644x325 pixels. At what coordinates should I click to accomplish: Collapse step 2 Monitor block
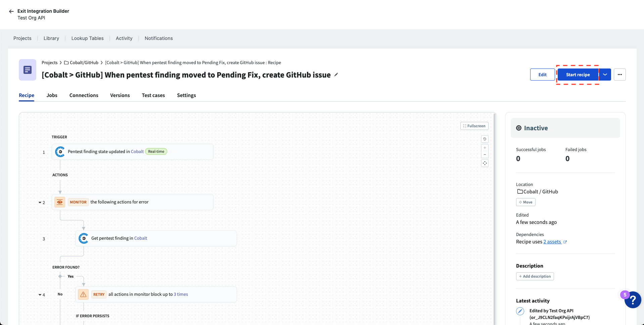[x=40, y=203]
